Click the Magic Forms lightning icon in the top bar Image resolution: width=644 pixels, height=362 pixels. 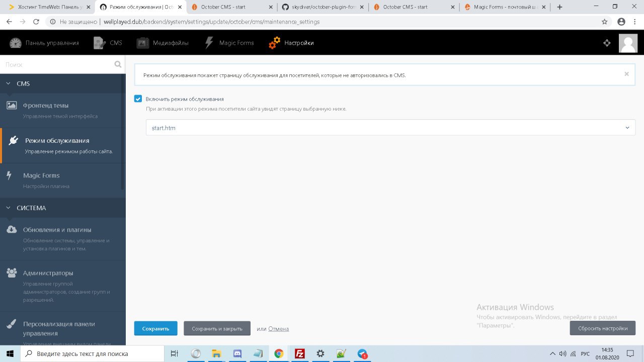pos(209,43)
